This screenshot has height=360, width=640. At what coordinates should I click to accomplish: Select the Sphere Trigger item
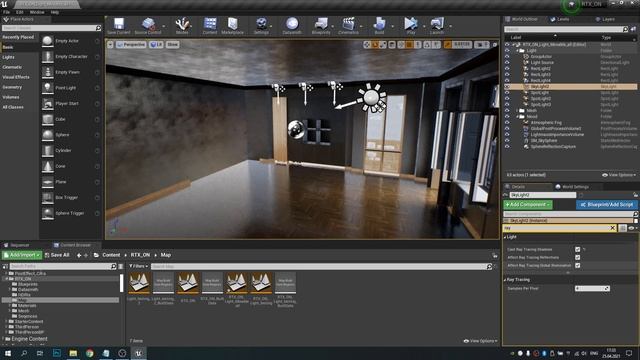(x=71, y=213)
